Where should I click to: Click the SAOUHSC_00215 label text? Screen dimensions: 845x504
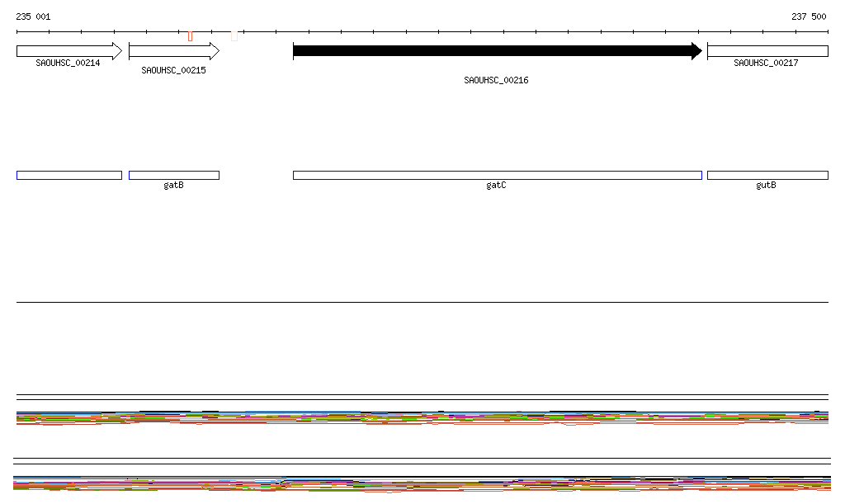173,71
